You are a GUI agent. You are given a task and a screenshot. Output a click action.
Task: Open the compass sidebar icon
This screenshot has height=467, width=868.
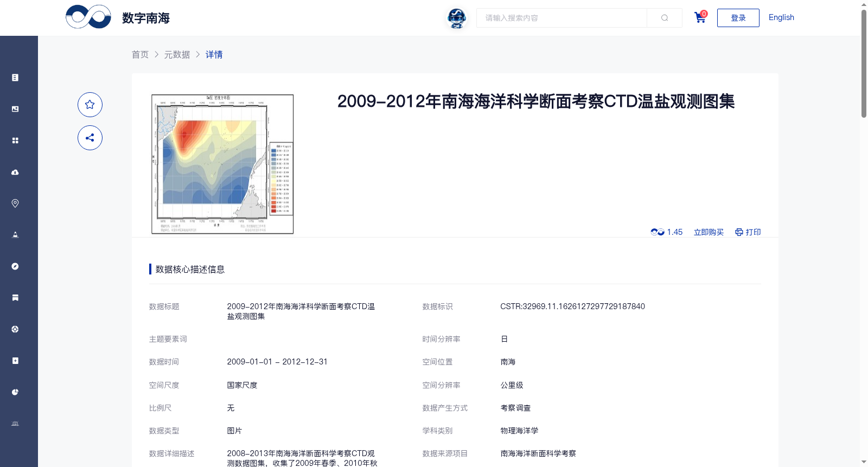[15, 266]
